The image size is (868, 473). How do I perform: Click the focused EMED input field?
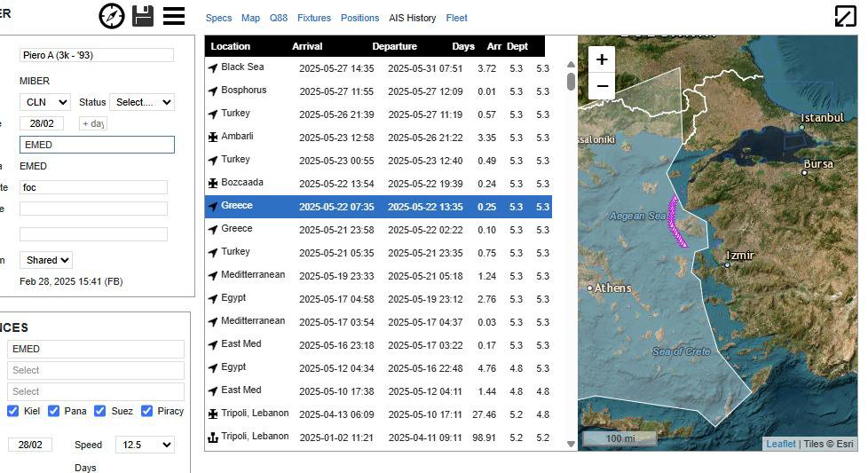point(97,145)
